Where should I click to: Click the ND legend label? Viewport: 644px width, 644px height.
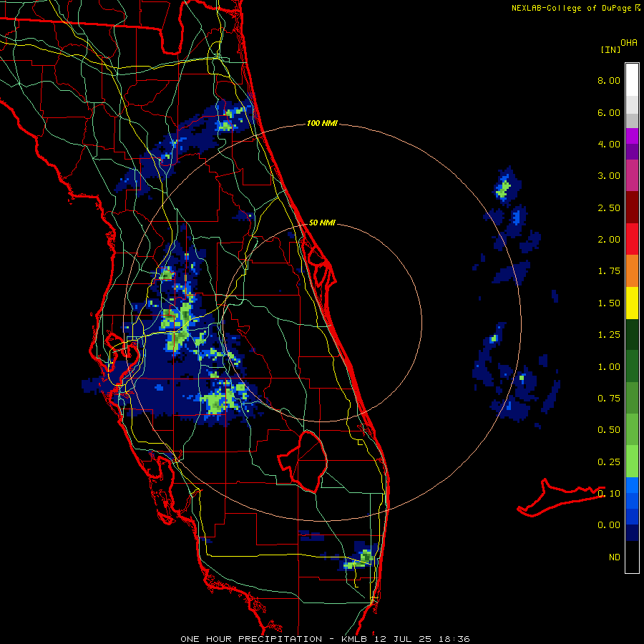coord(615,557)
